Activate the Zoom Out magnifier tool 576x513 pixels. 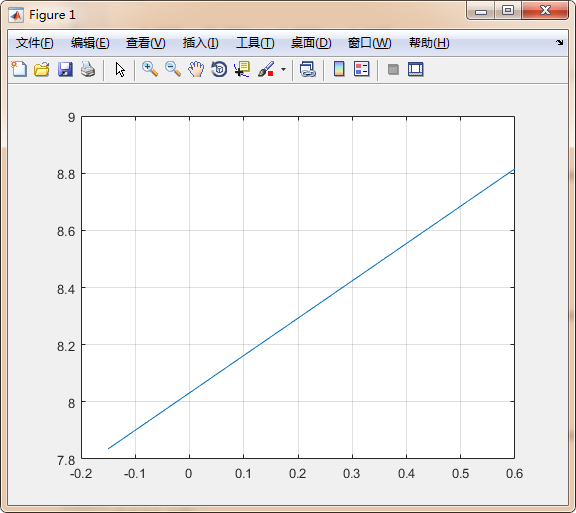[173, 69]
